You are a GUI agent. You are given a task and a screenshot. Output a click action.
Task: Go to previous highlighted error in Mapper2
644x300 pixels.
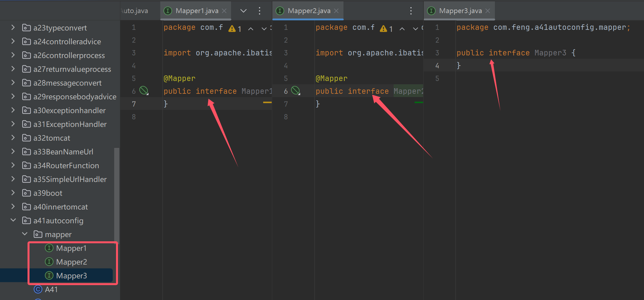point(402,29)
